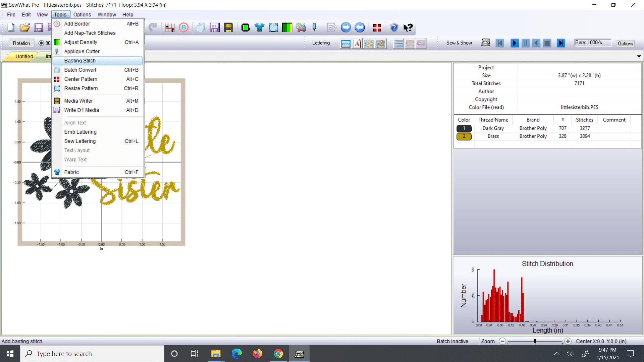Open Emb Lettering using the letter A icon
Image resolution: width=644 pixels, height=362 pixels.
click(x=357, y=43)
